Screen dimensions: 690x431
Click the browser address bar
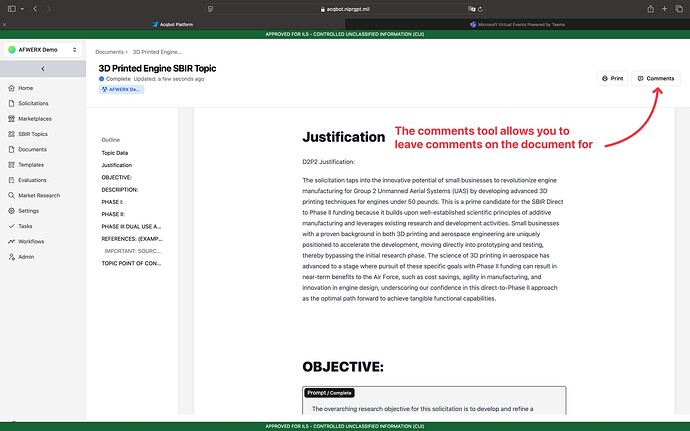pos(345,9)
